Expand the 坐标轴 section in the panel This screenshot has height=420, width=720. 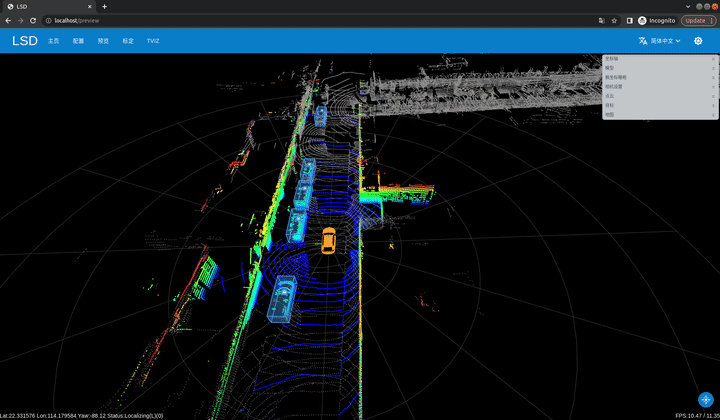click(x=660, y=59)
